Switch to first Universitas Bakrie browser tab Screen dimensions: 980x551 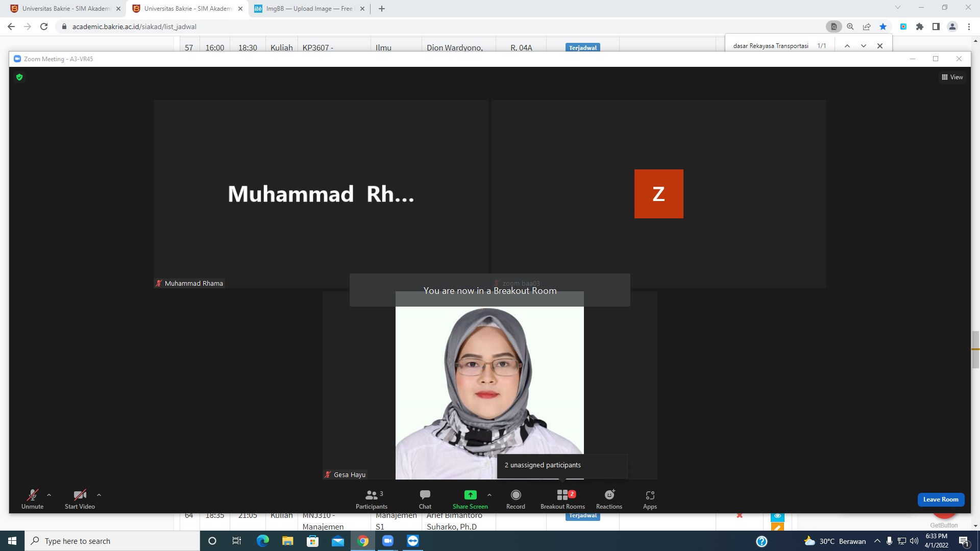(x=66, y=9)
